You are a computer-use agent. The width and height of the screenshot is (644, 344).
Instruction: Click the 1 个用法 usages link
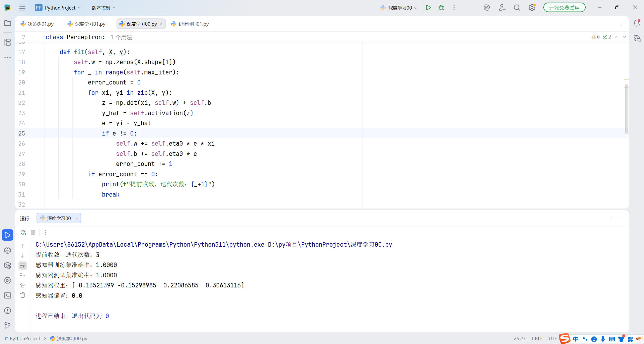[x=121, y=37]
